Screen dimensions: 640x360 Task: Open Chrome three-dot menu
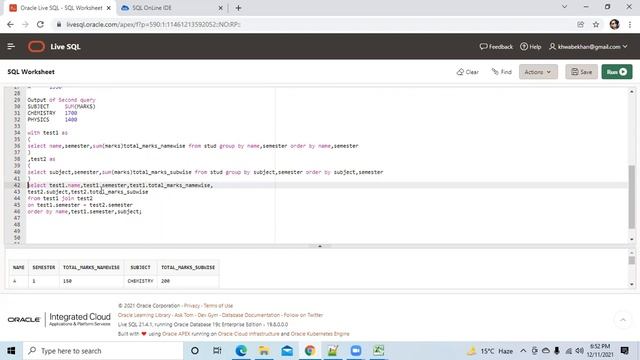point(630,24)
